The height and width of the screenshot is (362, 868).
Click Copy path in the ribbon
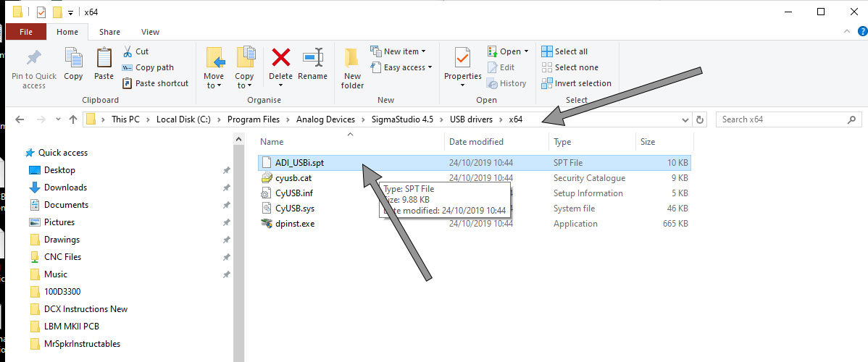click(x=147, y=67)
